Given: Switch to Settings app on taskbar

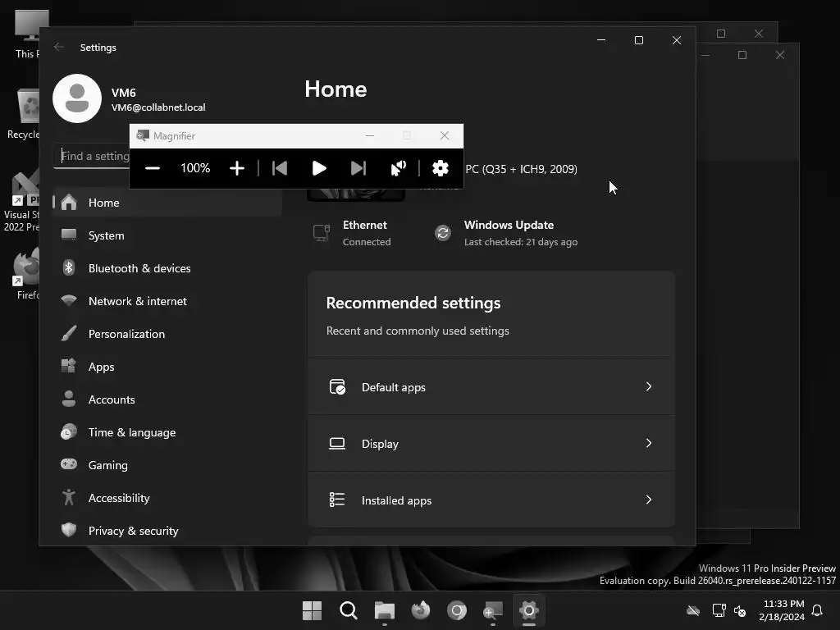Looking at the screenshot, I should (x=529, y=610).
